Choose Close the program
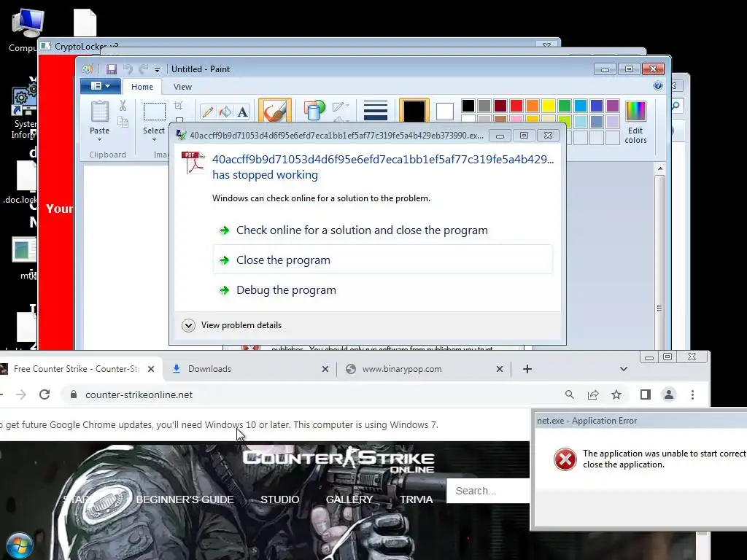 tap(382, 260)
